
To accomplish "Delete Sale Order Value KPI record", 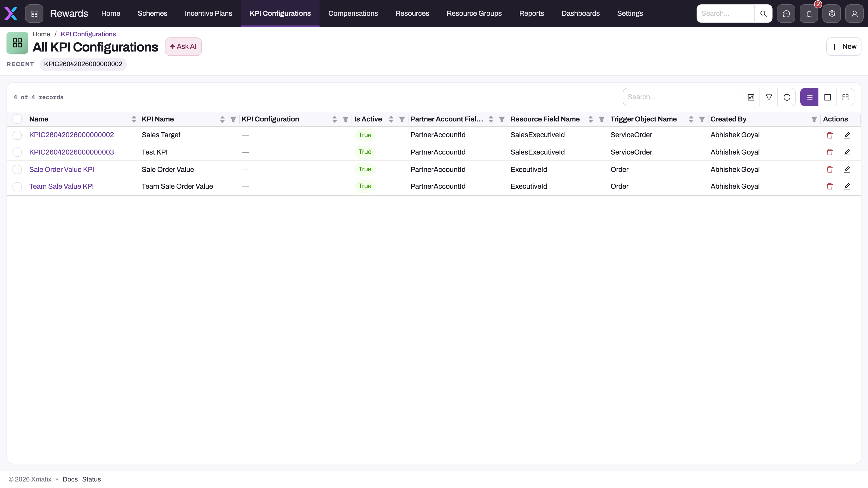I will click(829, 169).
